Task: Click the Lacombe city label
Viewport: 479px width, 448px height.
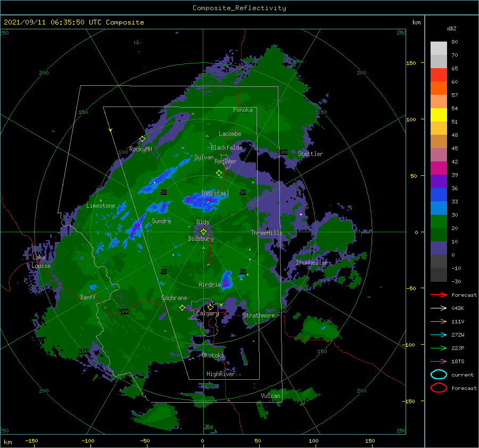Action: tap(230, 134)
